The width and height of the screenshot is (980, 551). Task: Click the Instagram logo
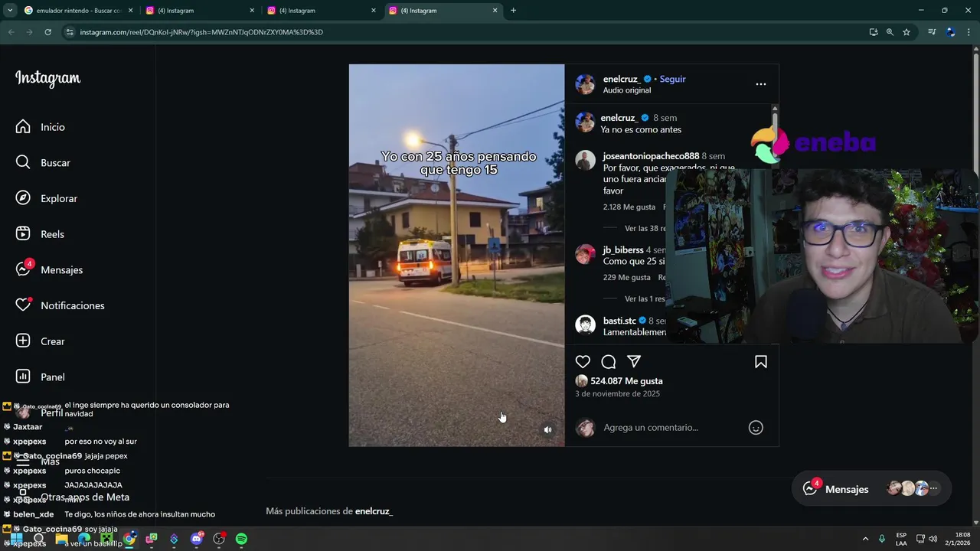pos(47,78)
